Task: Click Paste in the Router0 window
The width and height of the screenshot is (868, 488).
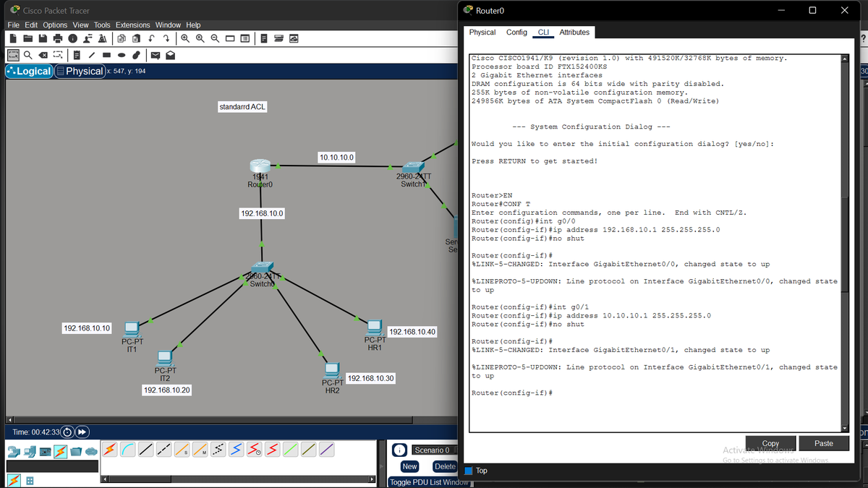Action: [x=823, y=442]
